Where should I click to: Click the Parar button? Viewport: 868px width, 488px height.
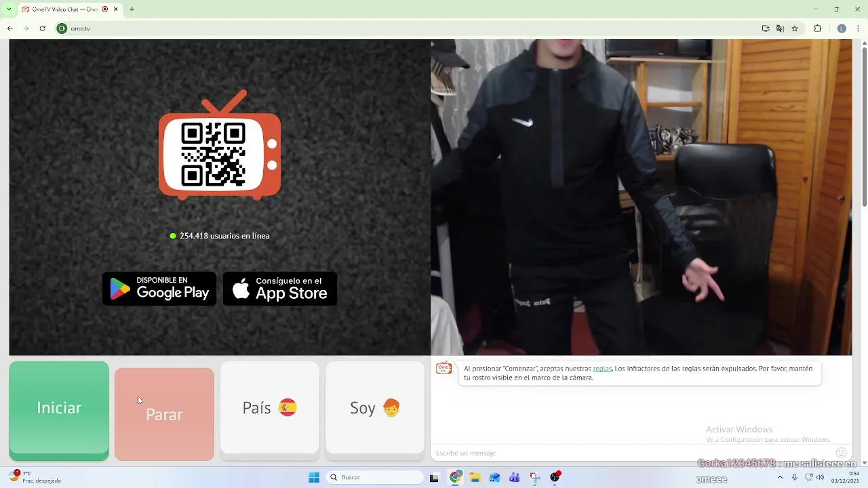(x=164, y=414)
